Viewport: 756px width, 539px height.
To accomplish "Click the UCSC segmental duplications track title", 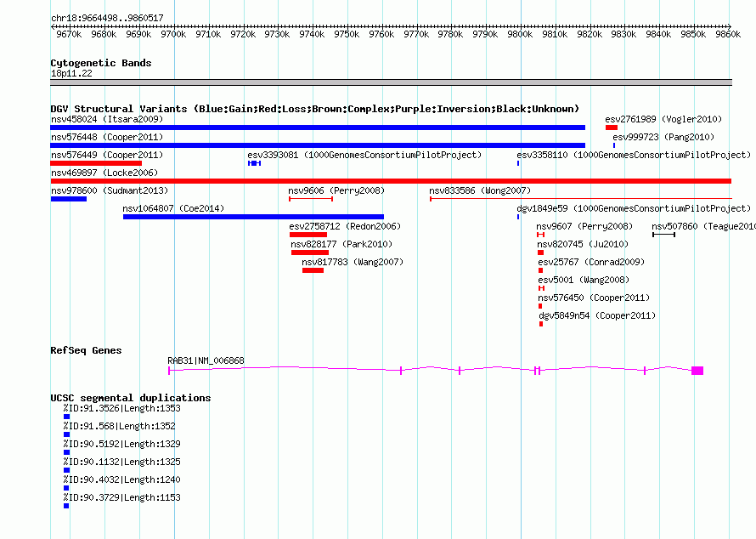I will click(x=131, y=398).
